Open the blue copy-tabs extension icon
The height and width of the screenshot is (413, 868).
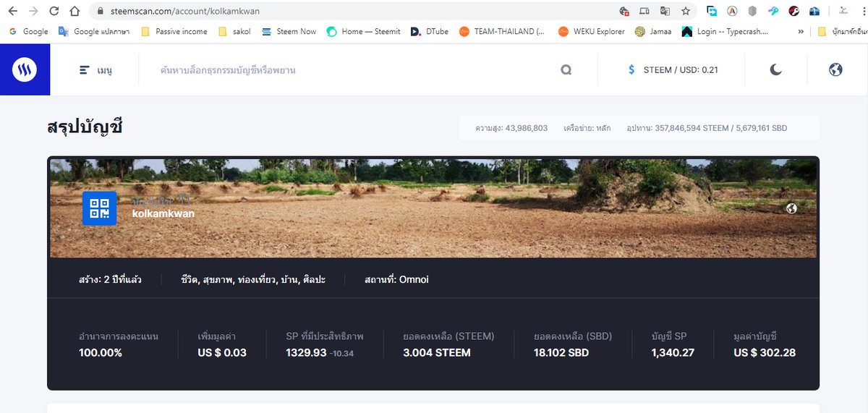(x=712, y=11)
